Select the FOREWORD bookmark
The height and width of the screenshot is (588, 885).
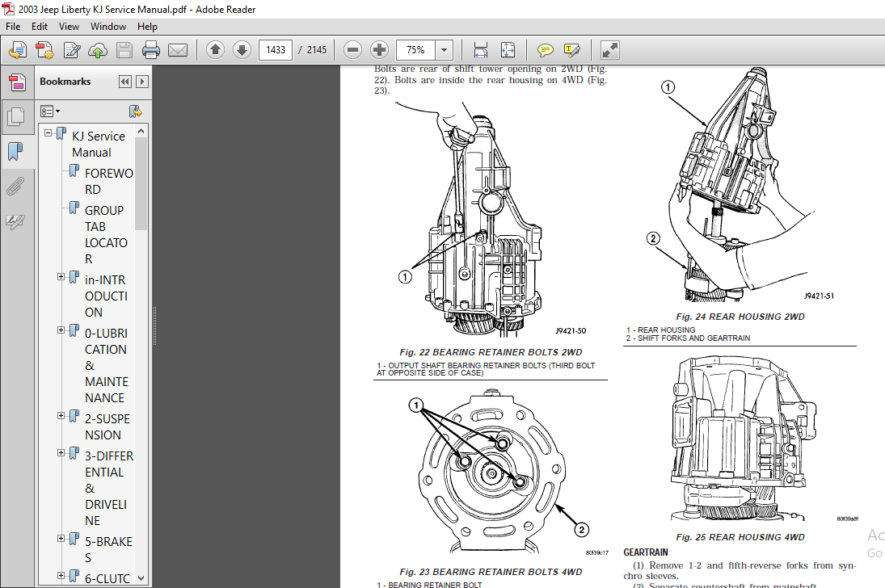pos(109,181)
